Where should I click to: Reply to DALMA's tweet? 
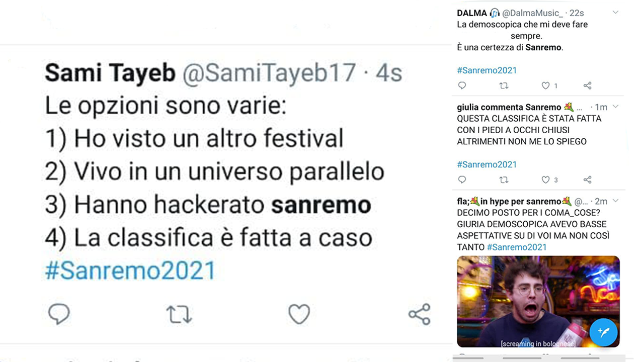[462, 85]
